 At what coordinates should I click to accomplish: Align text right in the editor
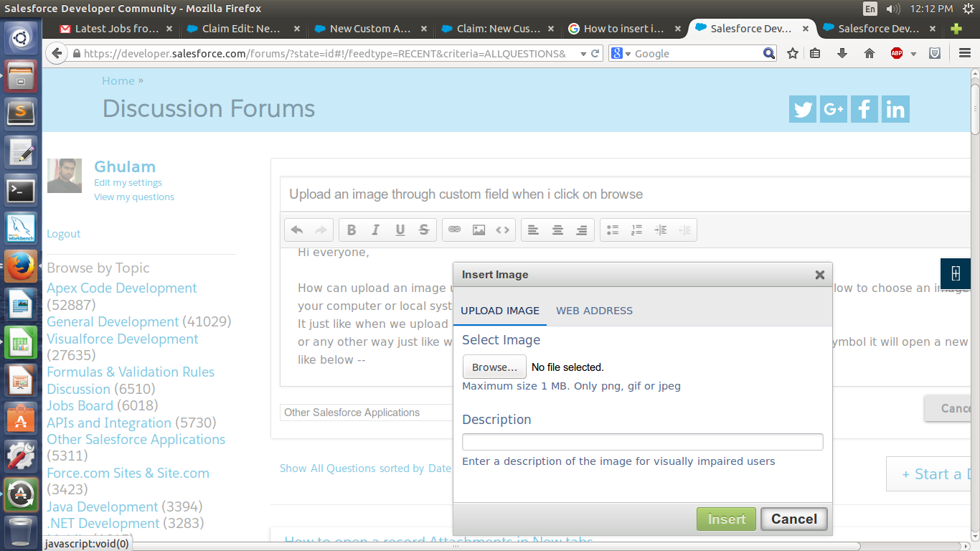[x=582, y=230]
